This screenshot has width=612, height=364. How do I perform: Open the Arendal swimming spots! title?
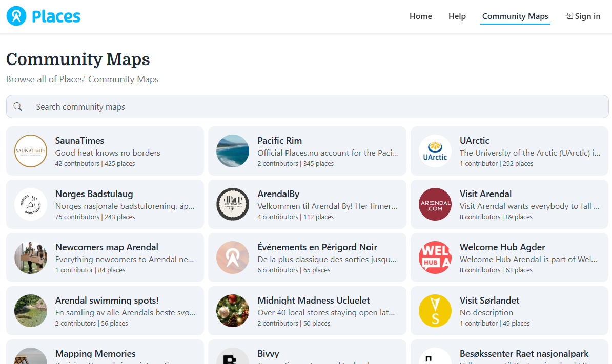click(x=107, y=301)
